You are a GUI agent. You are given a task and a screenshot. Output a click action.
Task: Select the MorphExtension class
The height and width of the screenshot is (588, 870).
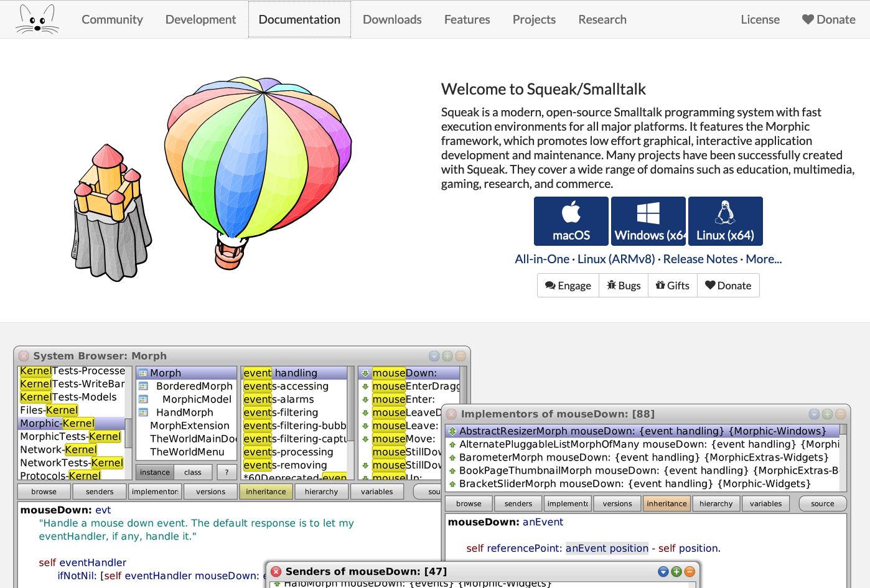point(189,426)
